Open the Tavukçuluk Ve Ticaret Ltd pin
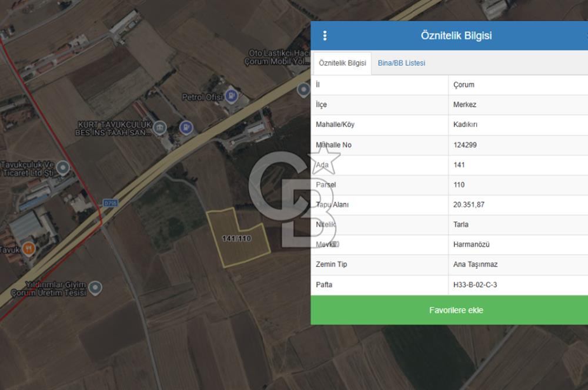 pos(62,169)
